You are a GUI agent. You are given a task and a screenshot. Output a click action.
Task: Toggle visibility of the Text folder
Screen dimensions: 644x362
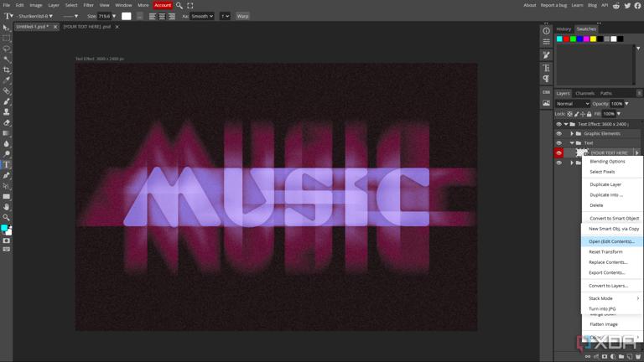coord(559,143)
